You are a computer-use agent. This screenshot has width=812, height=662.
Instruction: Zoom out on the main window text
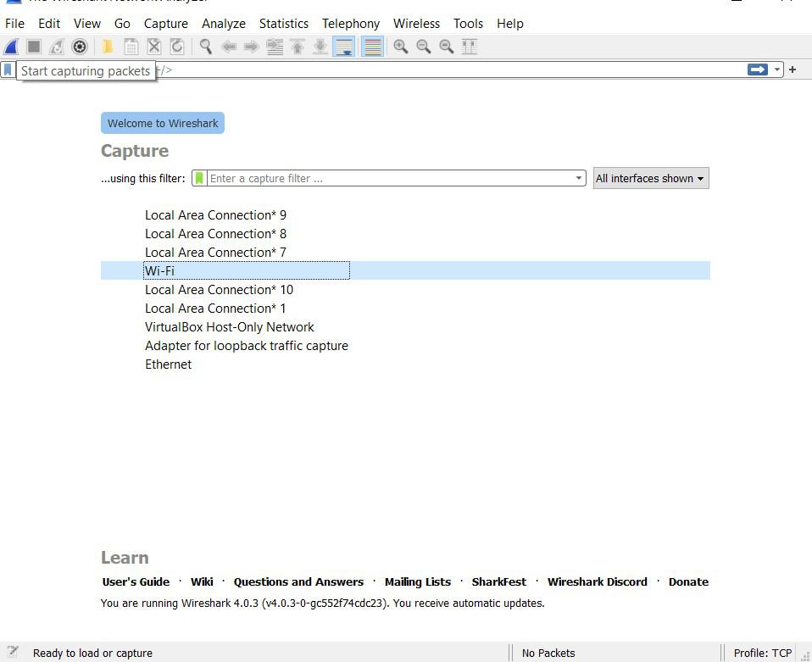pyautogui.click(x=424, y=47)
